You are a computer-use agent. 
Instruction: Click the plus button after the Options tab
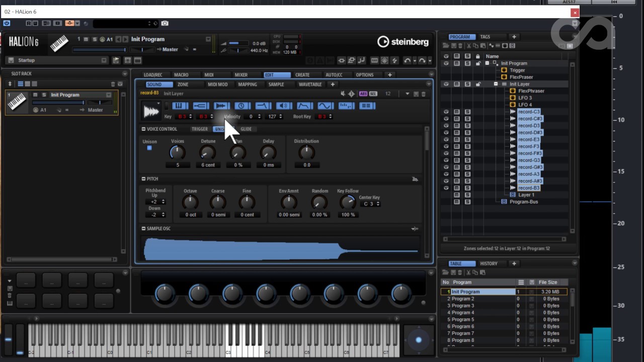point(389,75)
